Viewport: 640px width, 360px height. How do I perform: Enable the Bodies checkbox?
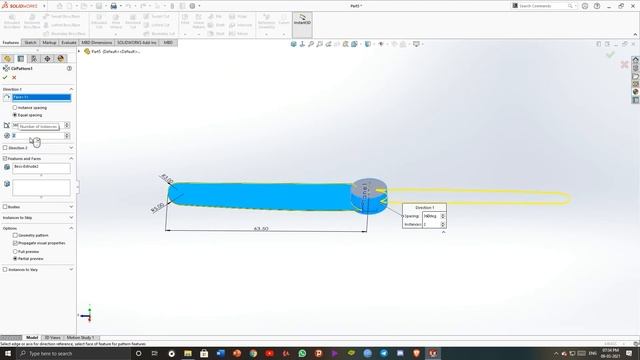click(5, 207)
